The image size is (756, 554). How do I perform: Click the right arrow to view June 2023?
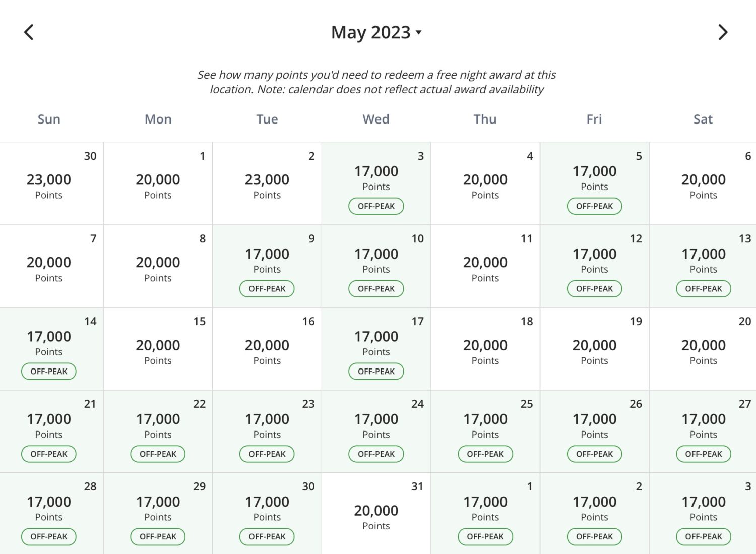click(x=724, y=32)
